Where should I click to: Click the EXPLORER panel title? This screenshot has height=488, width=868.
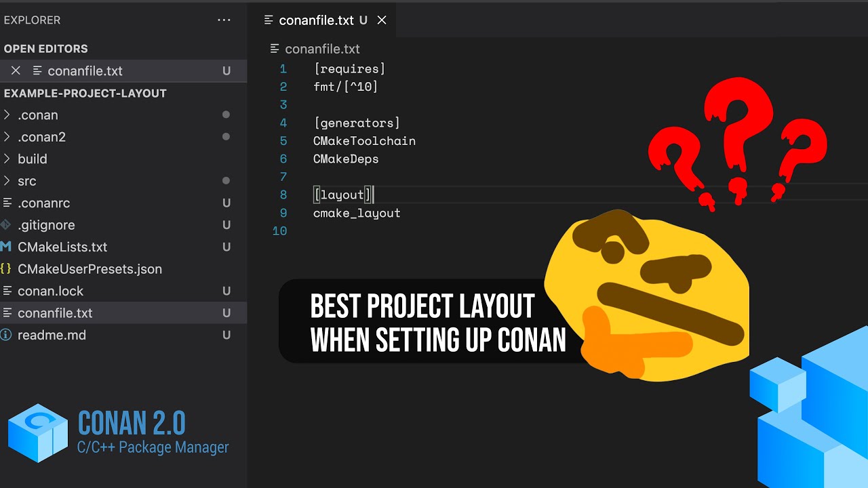coord(32,20)
